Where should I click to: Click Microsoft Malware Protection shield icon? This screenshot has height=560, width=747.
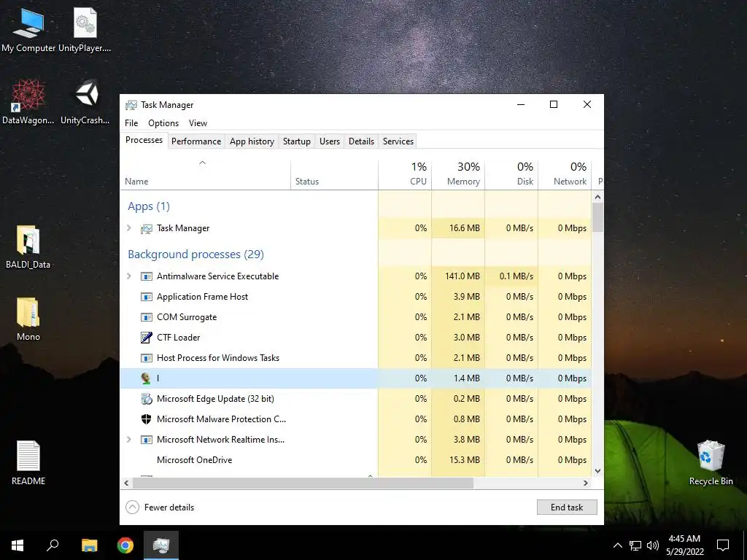(x=146, y=419)
